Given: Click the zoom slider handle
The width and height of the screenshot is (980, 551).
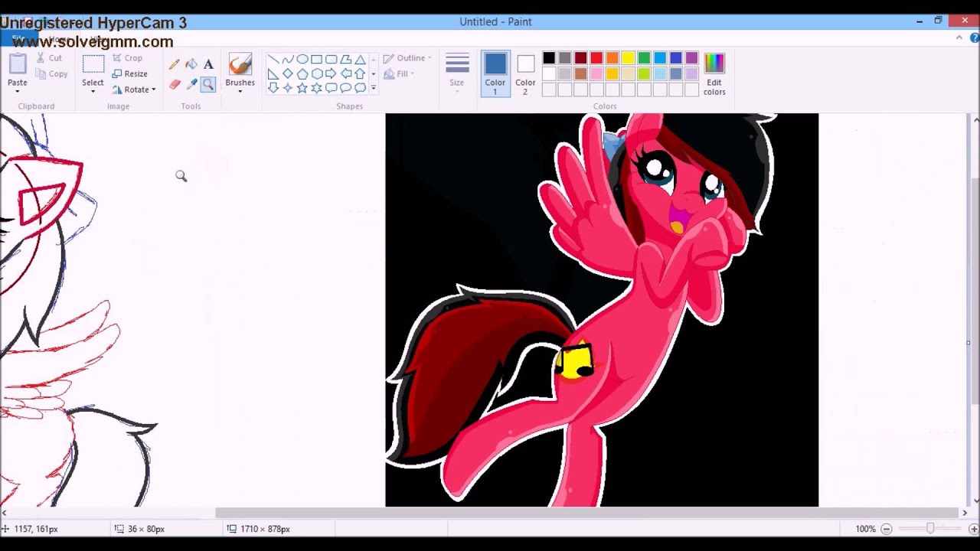Looking at the screenshot, I should [x=930, y=529].
